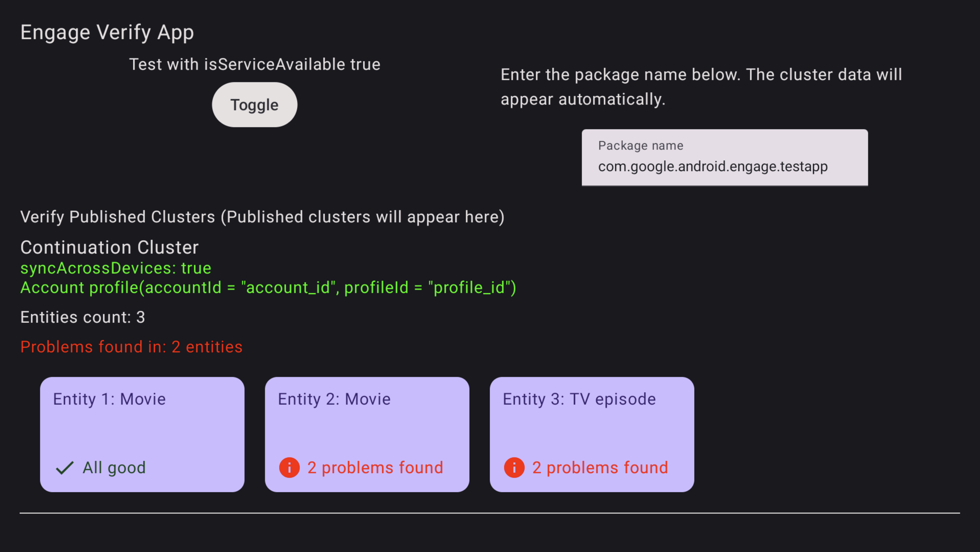Screen dimensions: 980x552
Task: Toggle isServiceAvailable using the Toggle button
Action: pyautogui.click(x=254, y=104)
